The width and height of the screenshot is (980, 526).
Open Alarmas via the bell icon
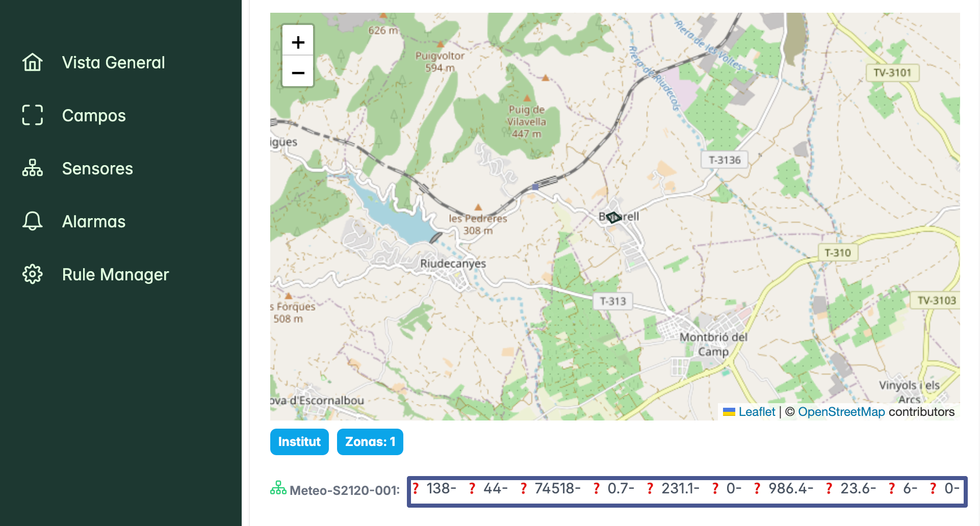pyautogui.click(x=33, y=221)
